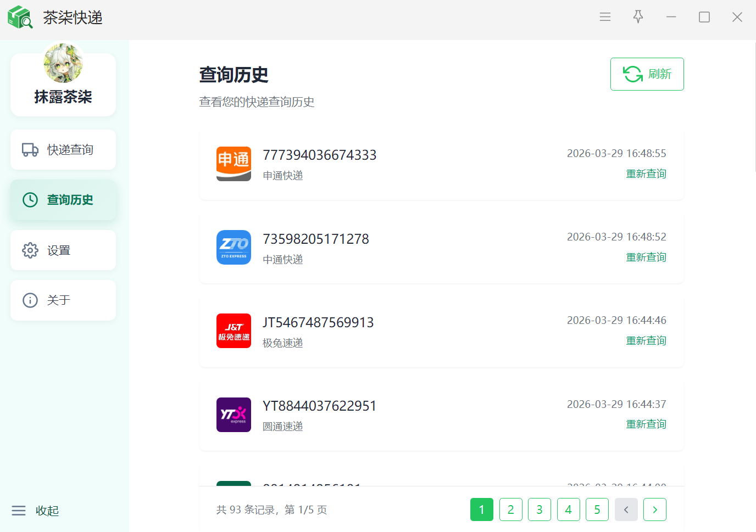The image size is (756, 532).
Task: Open the 快递查询 sidebar tab
Action: 63,149
